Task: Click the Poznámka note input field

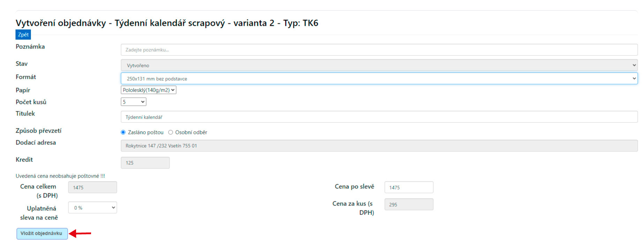Action: (x=379, y=50)
